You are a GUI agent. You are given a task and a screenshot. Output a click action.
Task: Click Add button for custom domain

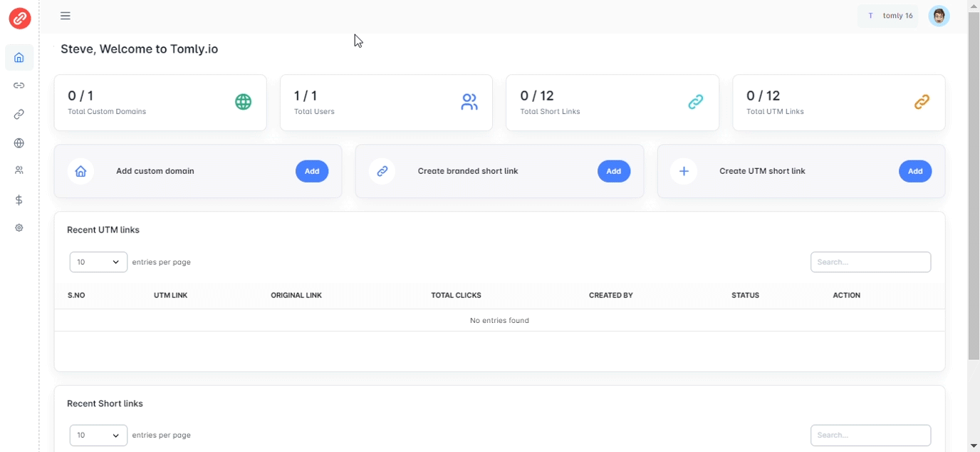[312, 171]
